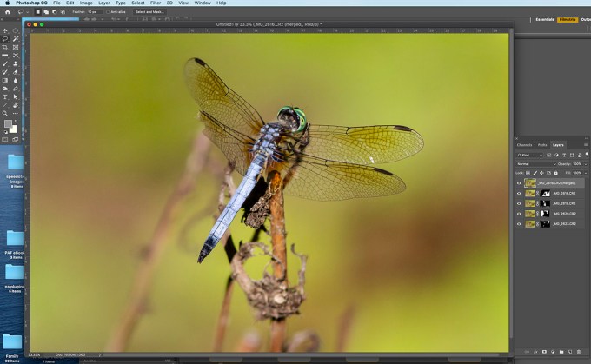Click the foreground color swatch
591x364 pixels.
click(x=8, y=124)
